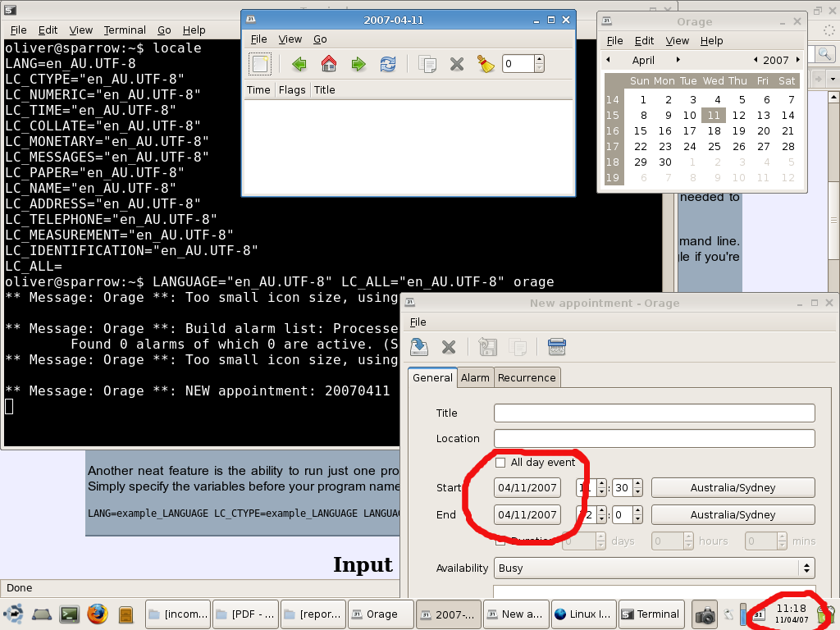Go to next day with green right arrow
Image resolution: width=840 pixels, height=630 pixels.
click(358, 64)
